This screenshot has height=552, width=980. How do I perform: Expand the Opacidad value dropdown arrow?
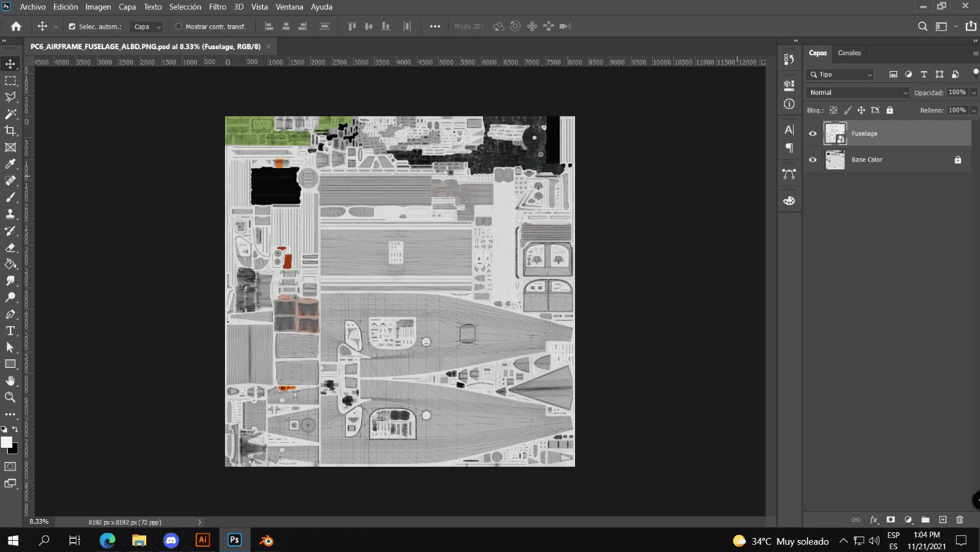click(974, 93)
